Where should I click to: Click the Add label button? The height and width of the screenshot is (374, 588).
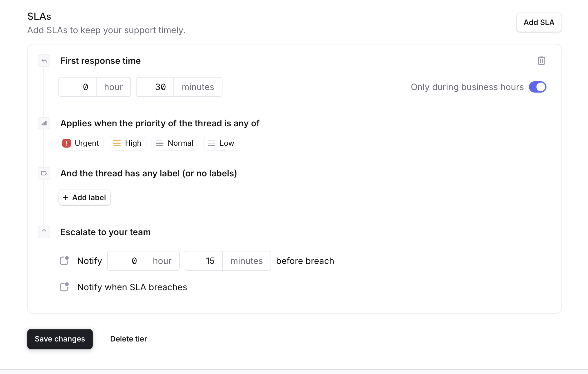tap(85, 198)
